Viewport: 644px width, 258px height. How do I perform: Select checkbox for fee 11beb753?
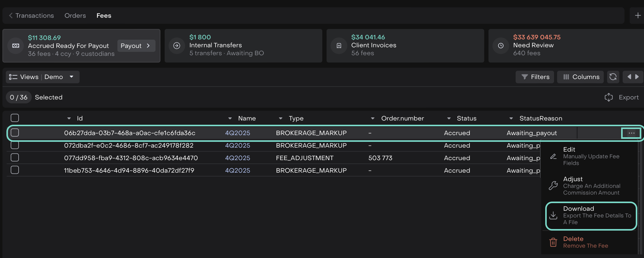(x=15, y=170)
